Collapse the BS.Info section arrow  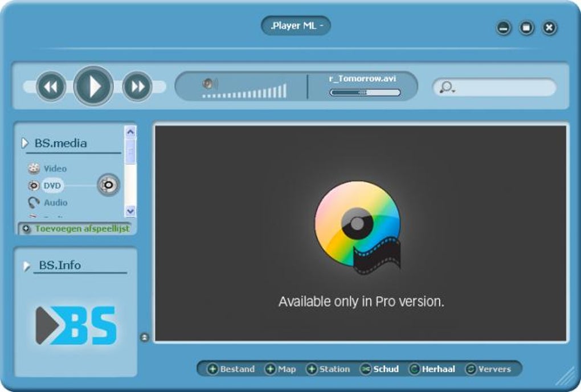click(26, 266)
